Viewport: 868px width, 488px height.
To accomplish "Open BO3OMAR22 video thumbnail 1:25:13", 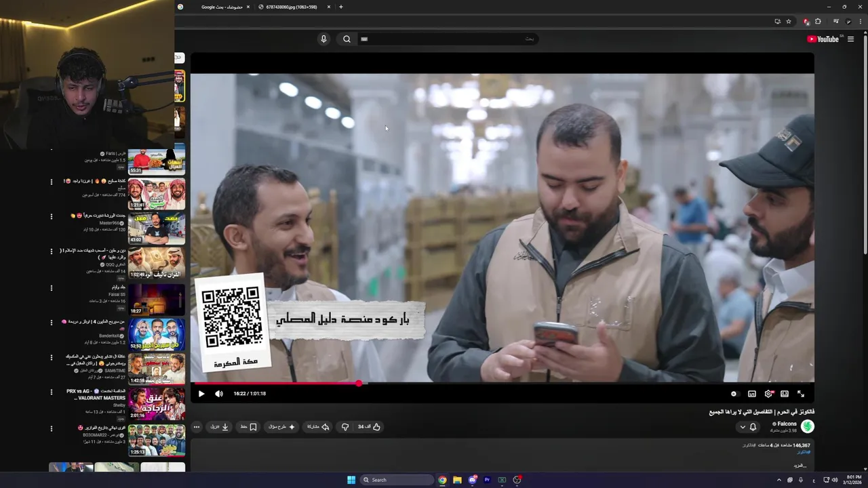I will pyautogui.click(x=157, y=440).
